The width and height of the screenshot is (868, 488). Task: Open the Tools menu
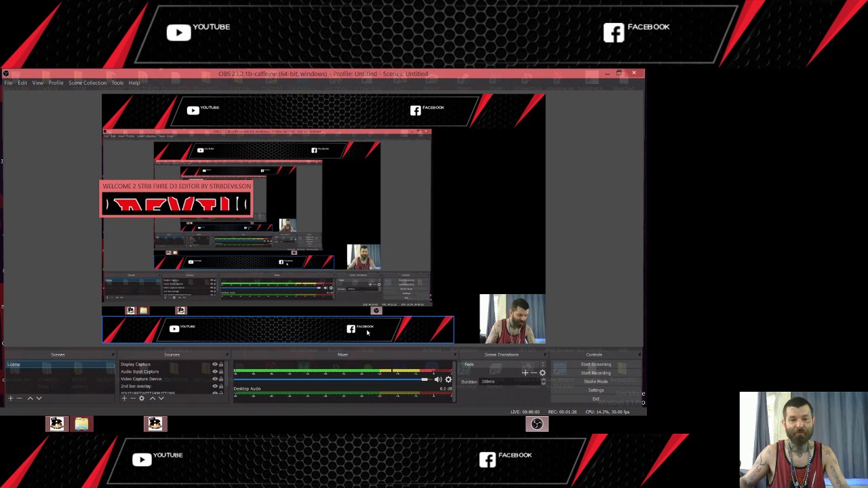117,83
